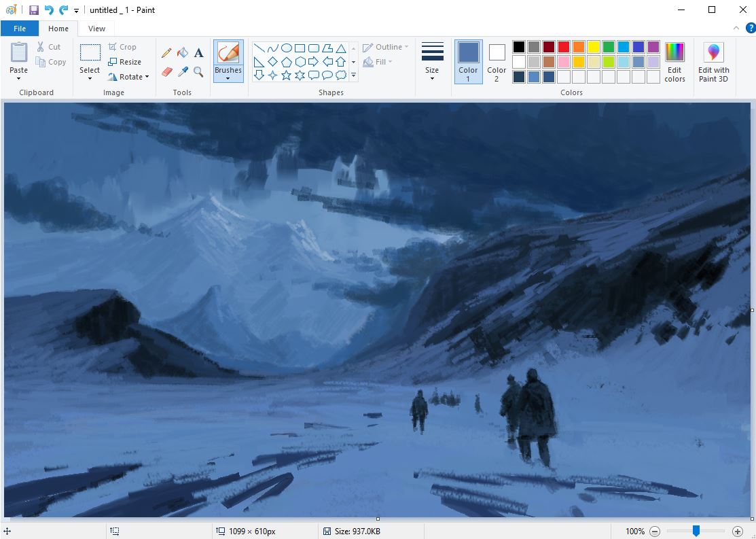The image size is (756, 539).
Task: Click the Resize button
Action: tap(124, 62)
